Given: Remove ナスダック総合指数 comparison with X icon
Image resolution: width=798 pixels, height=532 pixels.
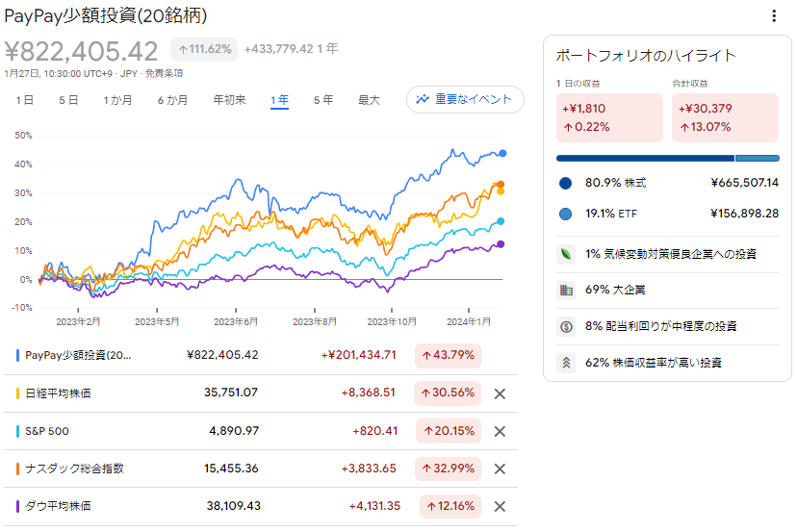Looking at the screenshot, I should tap(500, 469).
